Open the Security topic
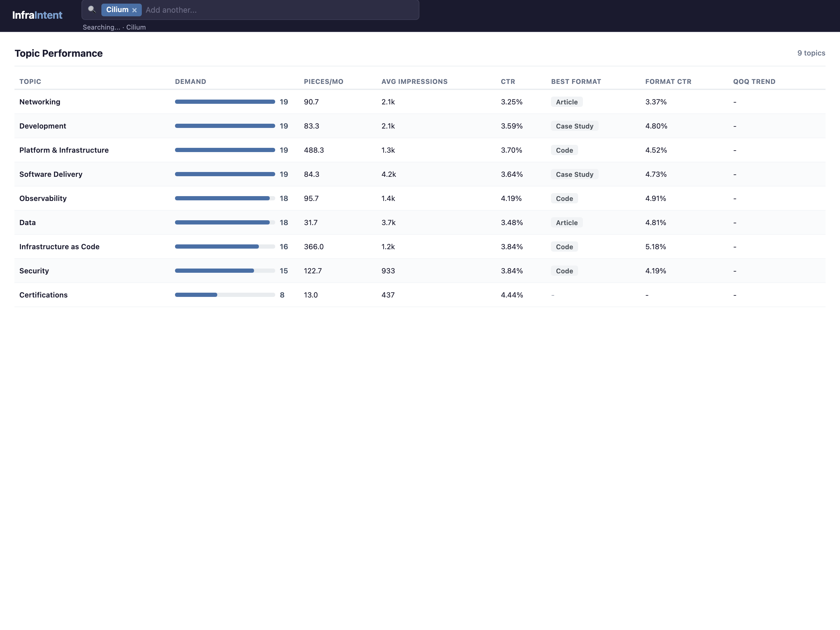Image resolution: width=840 pixels, height=630 pixels. point(34,270)
